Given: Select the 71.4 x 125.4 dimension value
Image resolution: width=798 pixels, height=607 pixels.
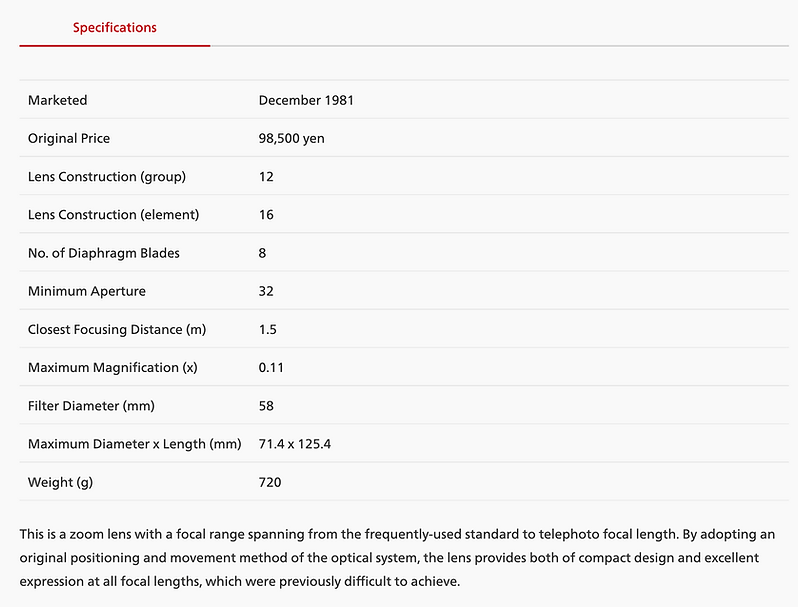Looking at the screenshot, I should tap(295, 444).
